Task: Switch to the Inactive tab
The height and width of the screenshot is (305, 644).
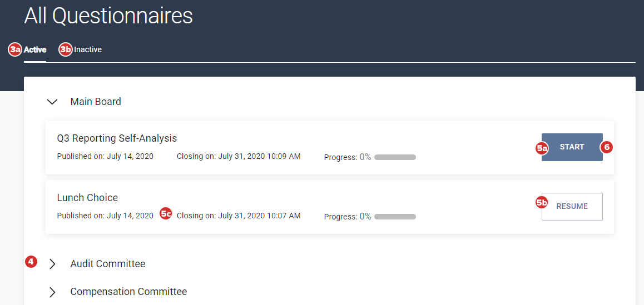Action: coord(88,49)
